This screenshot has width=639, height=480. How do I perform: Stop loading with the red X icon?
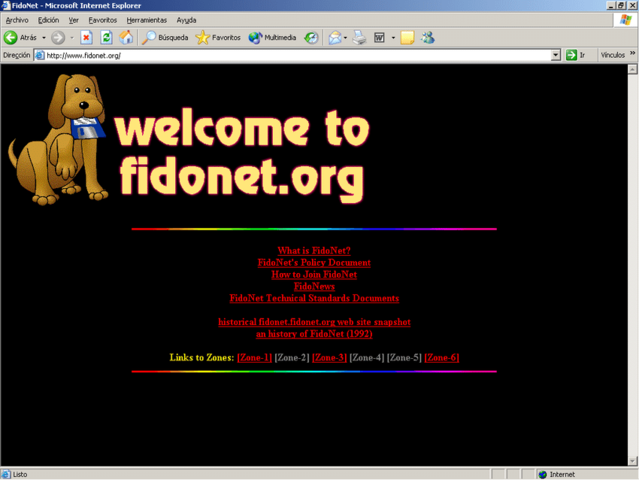[86, 37]
